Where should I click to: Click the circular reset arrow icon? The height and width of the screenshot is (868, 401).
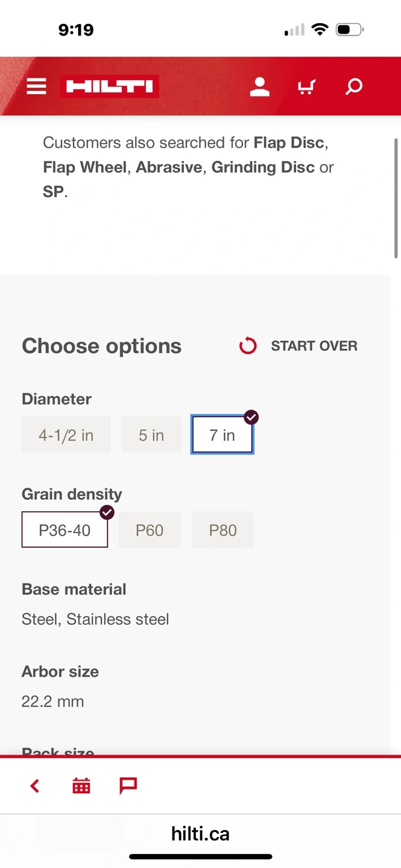248,346
